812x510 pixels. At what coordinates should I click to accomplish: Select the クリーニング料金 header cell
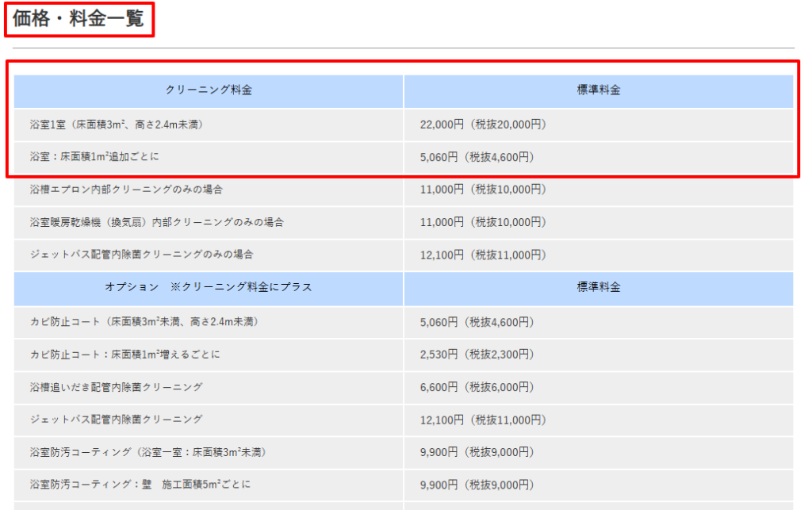point(209,90)
